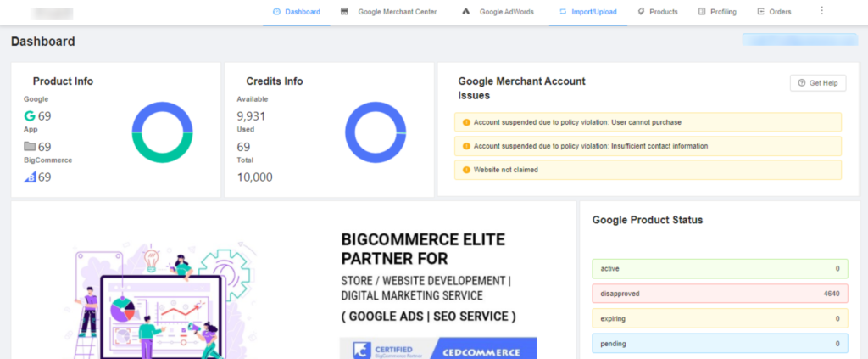Viewport: 868px width, 359px height.
Task: Click the Total credits value 10,000
Action: [254, 177]
